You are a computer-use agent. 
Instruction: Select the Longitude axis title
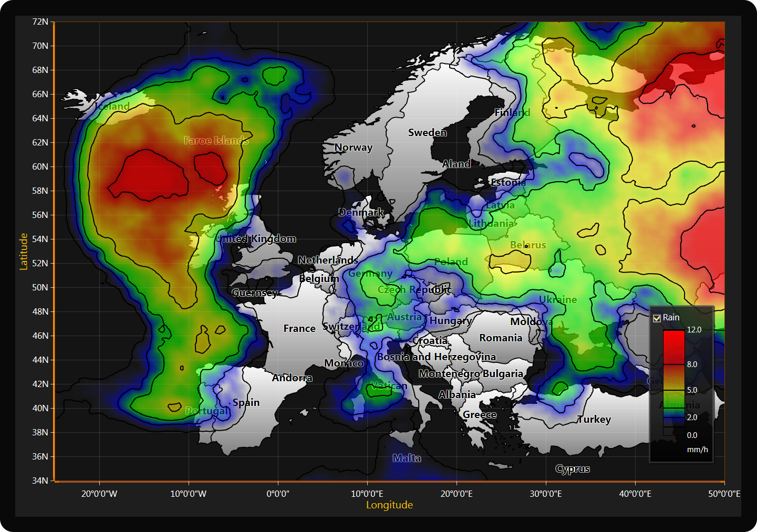(389, 505)
